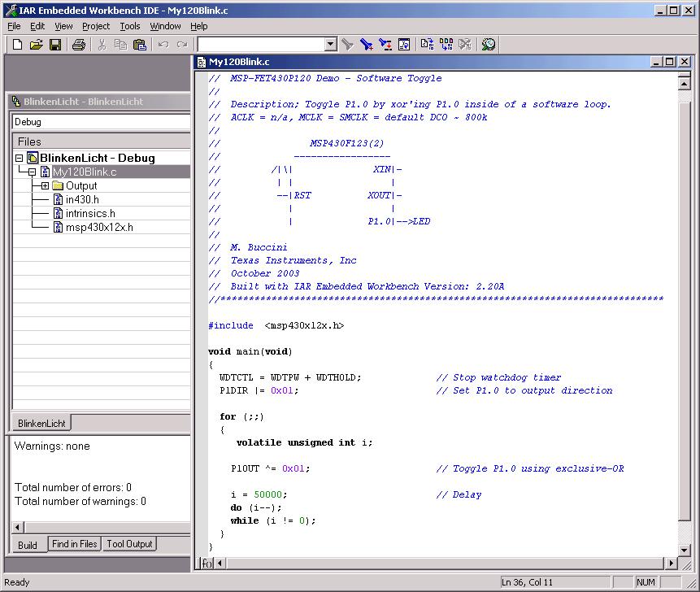Select the BlinkenLicht workspace tab
The width and height of the screenshot is (700, 592).
[x=41, y=423]
